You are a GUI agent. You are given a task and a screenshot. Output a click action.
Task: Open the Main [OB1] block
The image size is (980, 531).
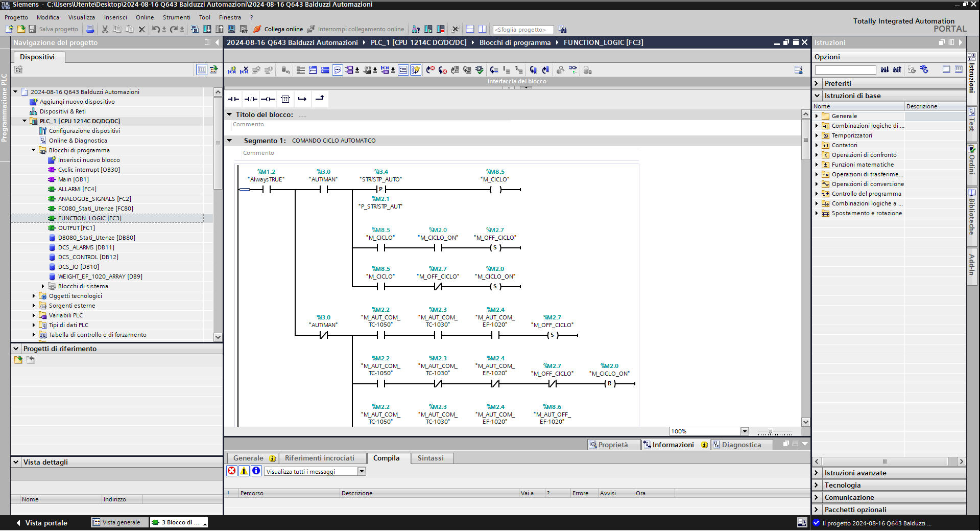pyautogui.click(x=73, y=179)
